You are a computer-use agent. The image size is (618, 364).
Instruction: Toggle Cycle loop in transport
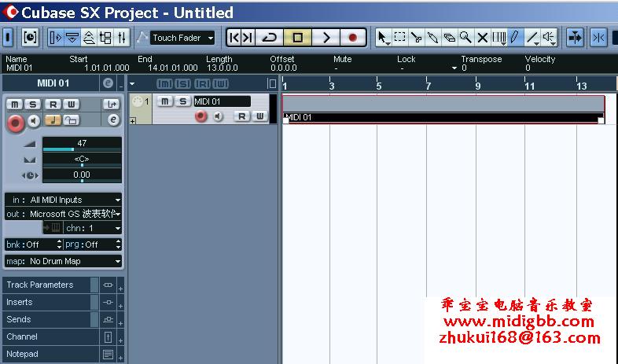click(x=270, y=38)
